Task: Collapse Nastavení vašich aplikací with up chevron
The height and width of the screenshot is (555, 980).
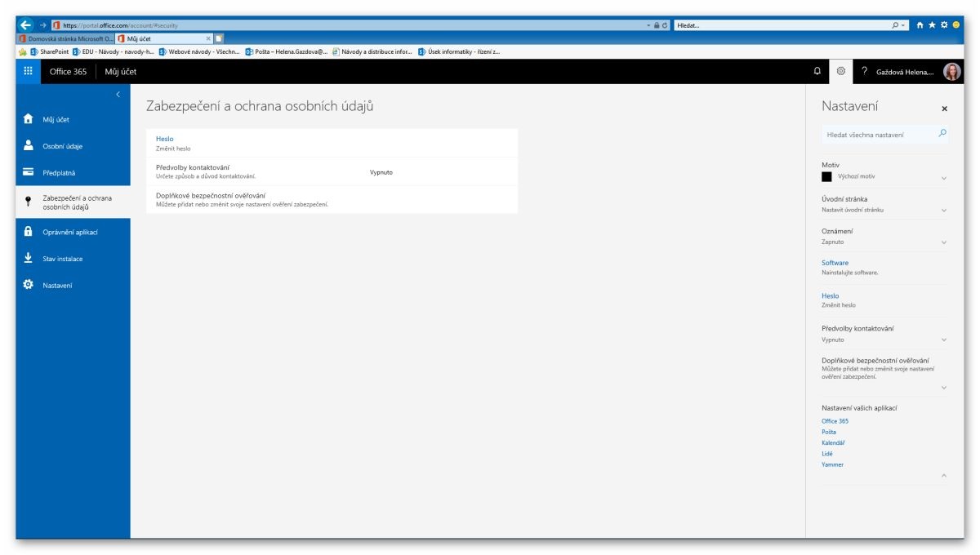Action: (944, 476)
